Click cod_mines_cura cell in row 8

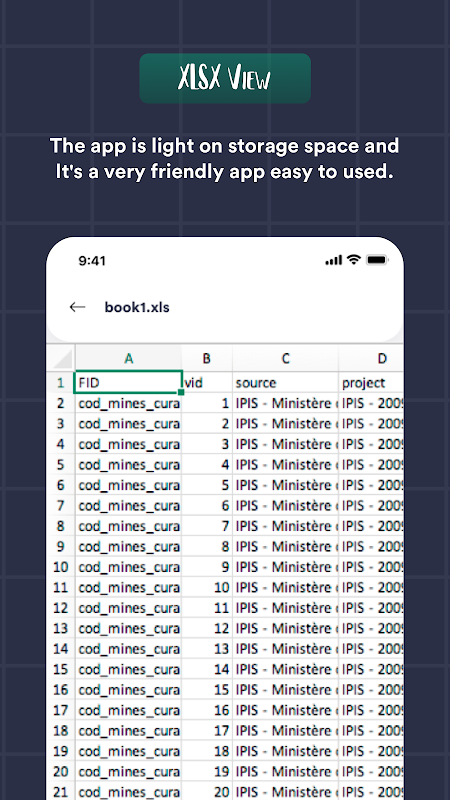tap(129, 526)
